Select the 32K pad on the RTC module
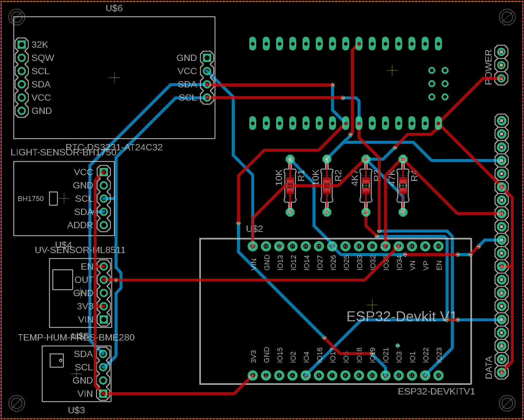The height and width of the screenshot is (420, 524). pos(22,44)
